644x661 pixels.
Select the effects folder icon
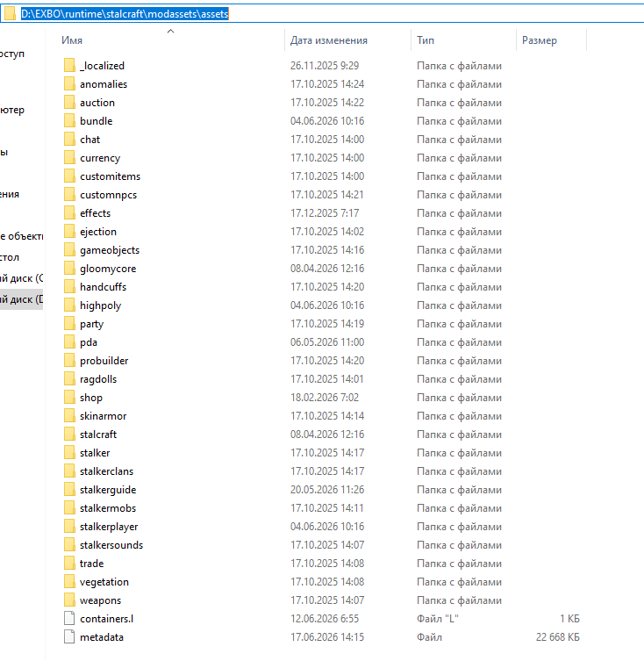(69, 213)
